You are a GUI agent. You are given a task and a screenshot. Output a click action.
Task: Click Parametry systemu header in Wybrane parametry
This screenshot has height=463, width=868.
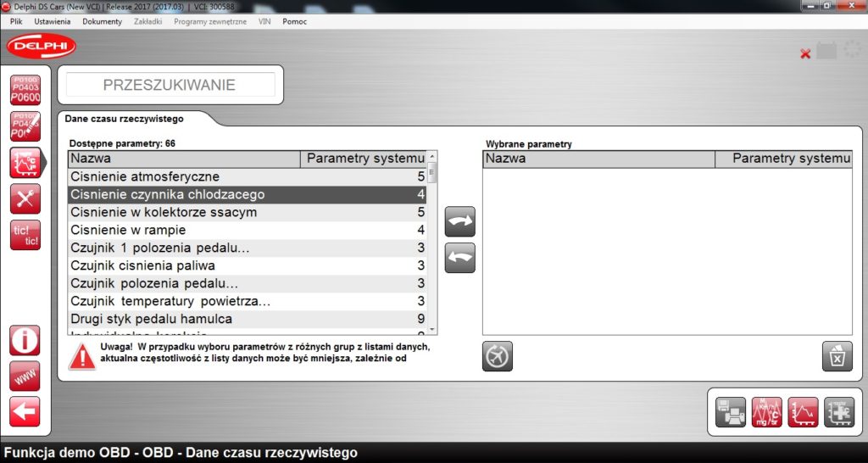click(x=783, y=159)
